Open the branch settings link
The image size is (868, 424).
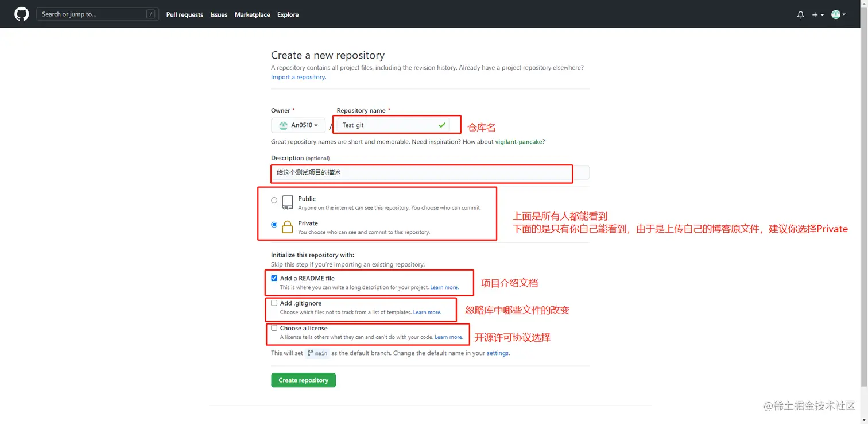point(498,353)
